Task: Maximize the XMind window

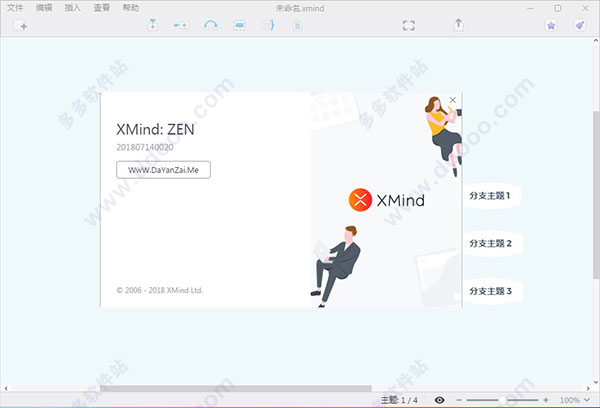Action: (558, 8)
